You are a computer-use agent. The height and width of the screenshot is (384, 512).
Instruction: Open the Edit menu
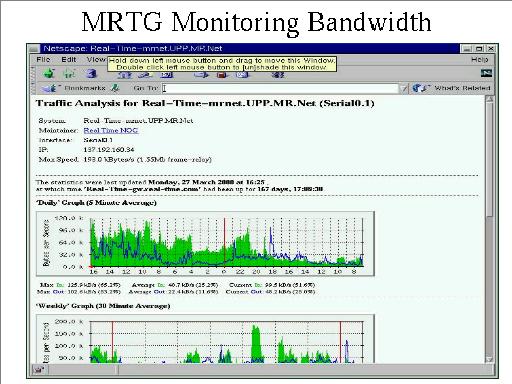(x=69, y=60)
